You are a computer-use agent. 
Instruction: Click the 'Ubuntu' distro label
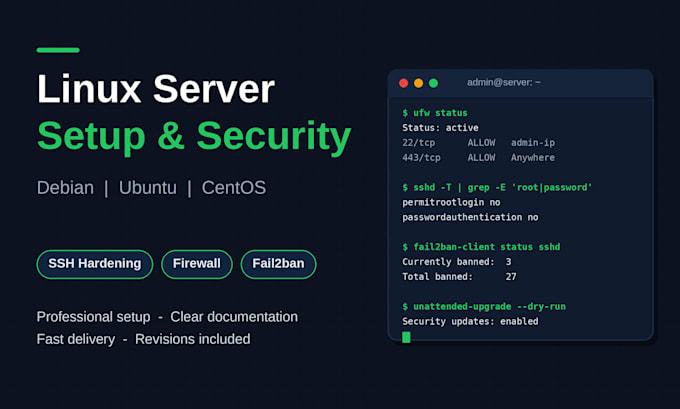tap(148, 188)
